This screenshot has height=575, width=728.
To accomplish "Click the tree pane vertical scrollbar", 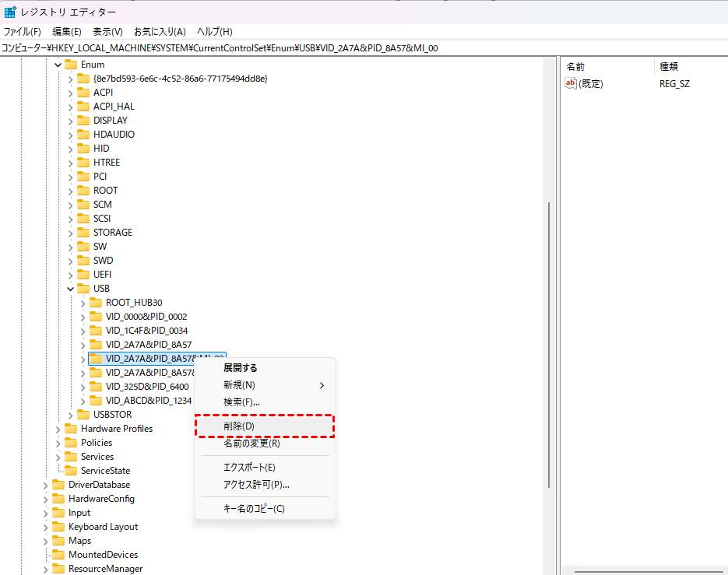I will pyautogui.click(x=550, y=342).
